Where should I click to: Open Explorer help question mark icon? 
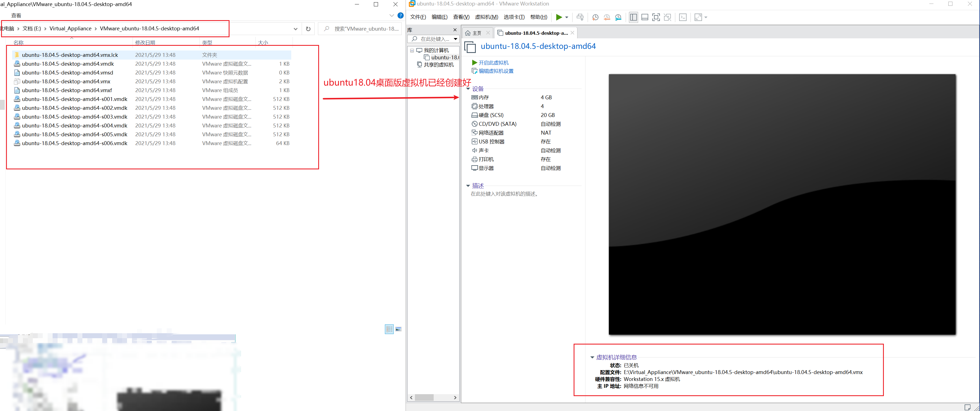400,16
